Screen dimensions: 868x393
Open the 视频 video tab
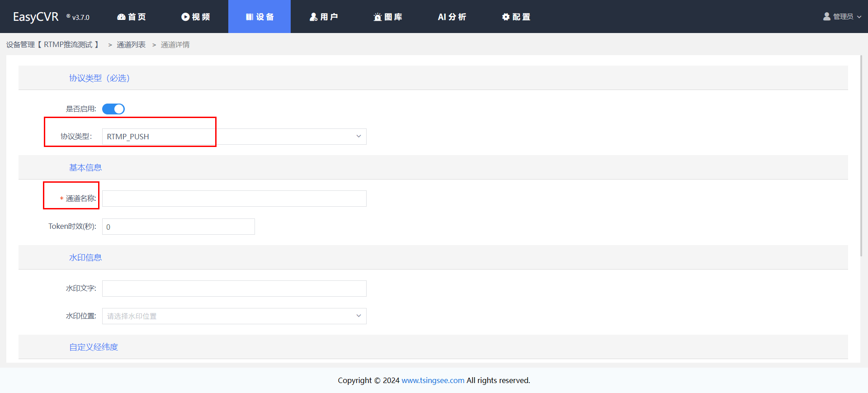[x=196, y=17]
